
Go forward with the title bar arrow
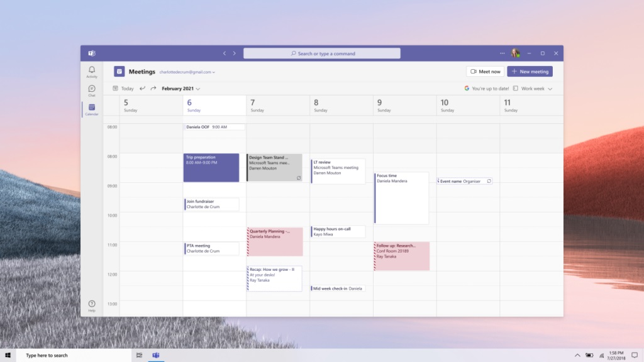pyautogui.click(x=235, y=53)
